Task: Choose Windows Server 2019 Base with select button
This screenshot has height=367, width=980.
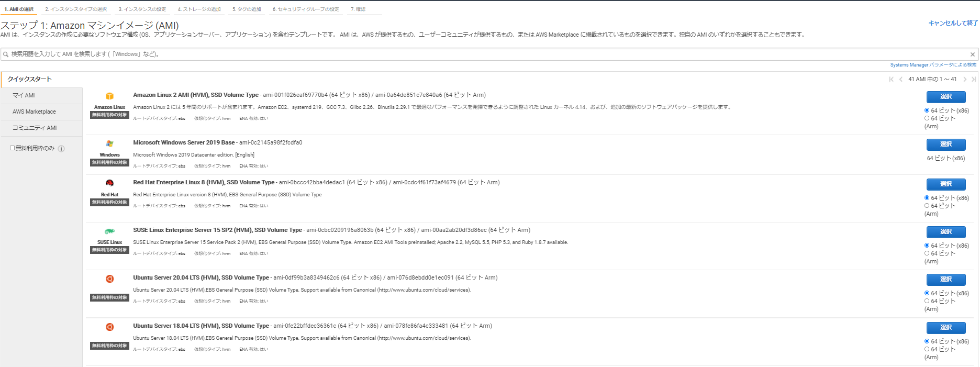Action: click(946, 144)
